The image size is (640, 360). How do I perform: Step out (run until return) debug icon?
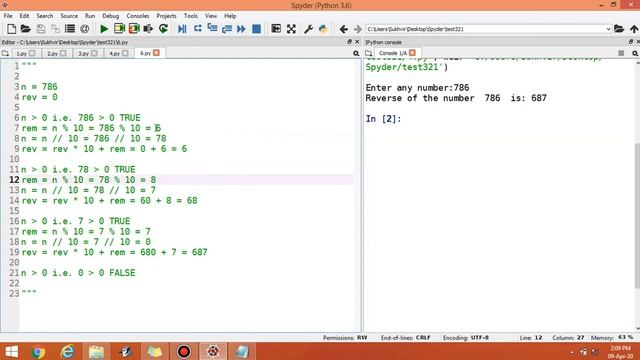coord(227,29)
